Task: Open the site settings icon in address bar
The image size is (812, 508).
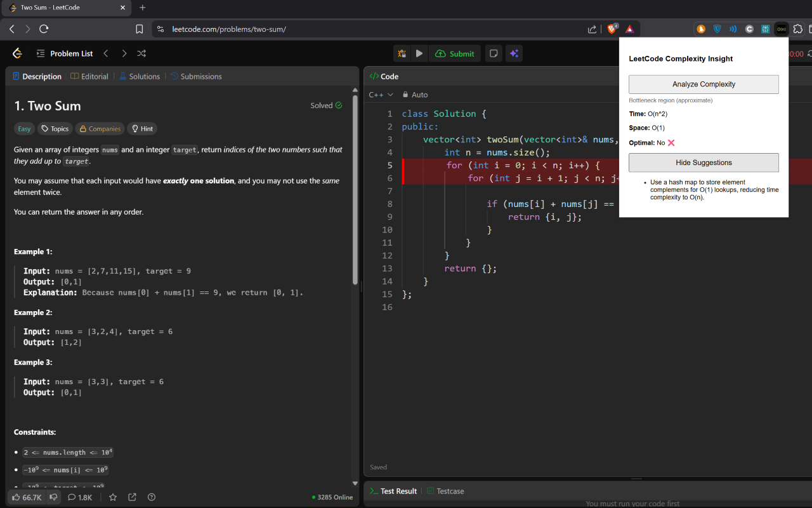Action: click(160, 29)
